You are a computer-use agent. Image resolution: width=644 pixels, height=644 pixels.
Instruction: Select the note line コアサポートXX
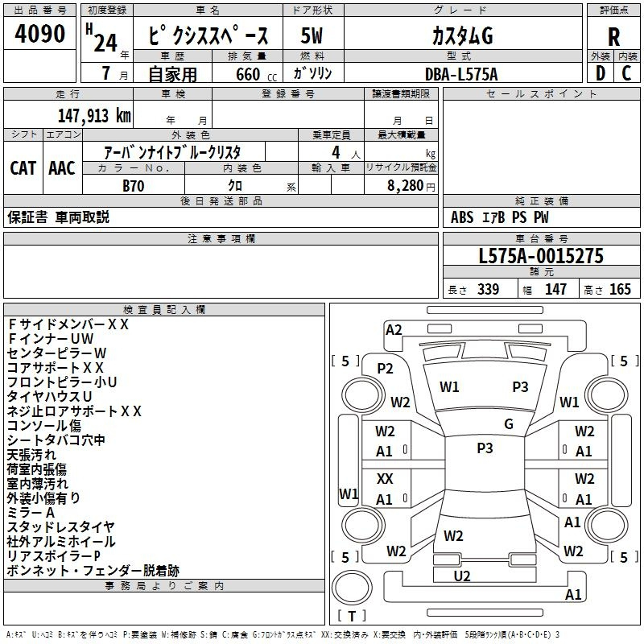pyautogui.click(x=56, y=368)
